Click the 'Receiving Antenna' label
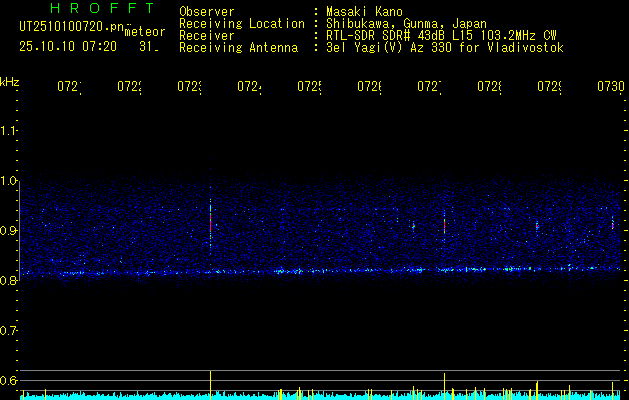 tap(238, 48)
